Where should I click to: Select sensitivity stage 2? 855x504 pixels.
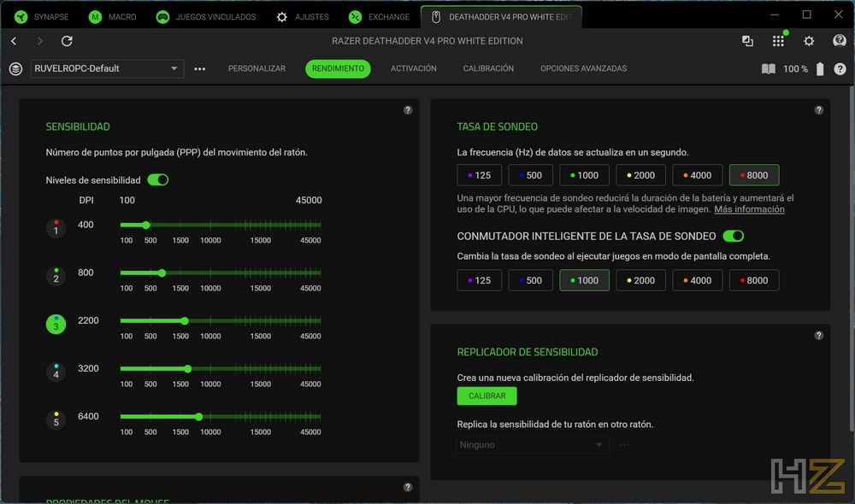coord(56,276)
